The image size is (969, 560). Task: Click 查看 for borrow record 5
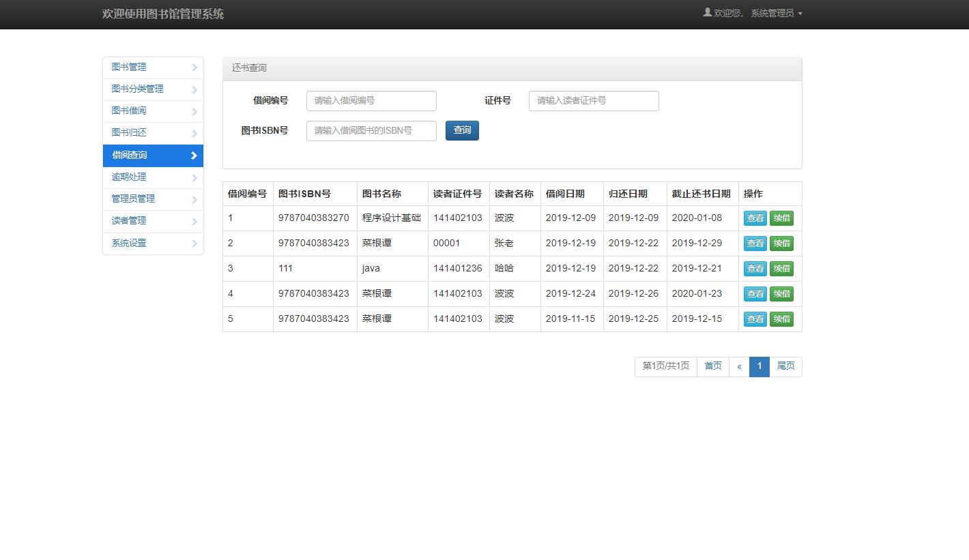coord(755,319)
